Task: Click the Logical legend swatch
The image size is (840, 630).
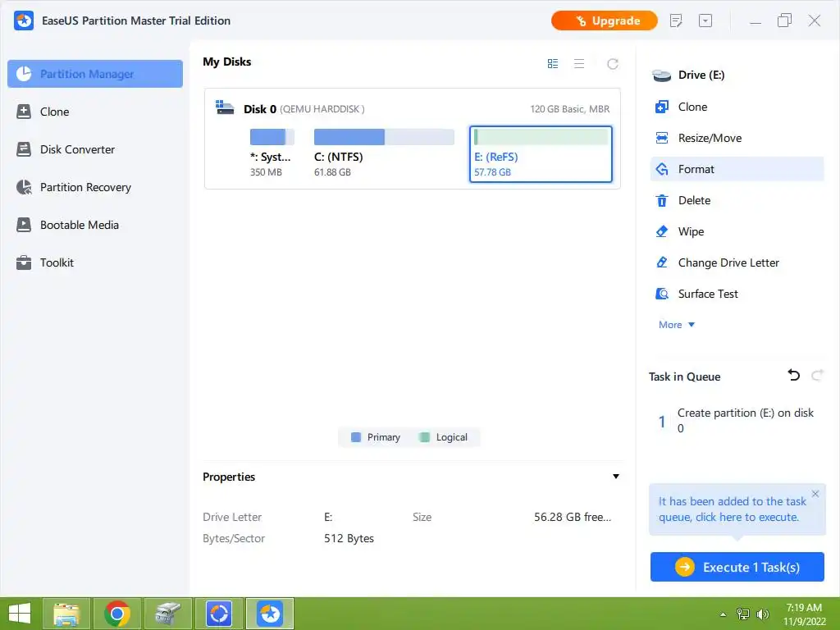Action: coord(424,437)
